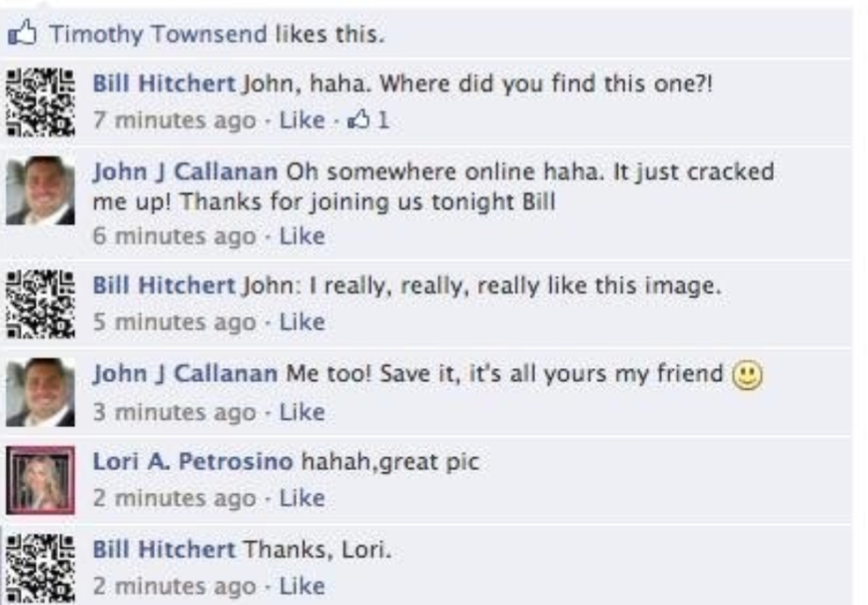Screen dimensions: 868x605
Task: Like John's 'Me too! Save it' comment
Action: click(x=302, y=411)
